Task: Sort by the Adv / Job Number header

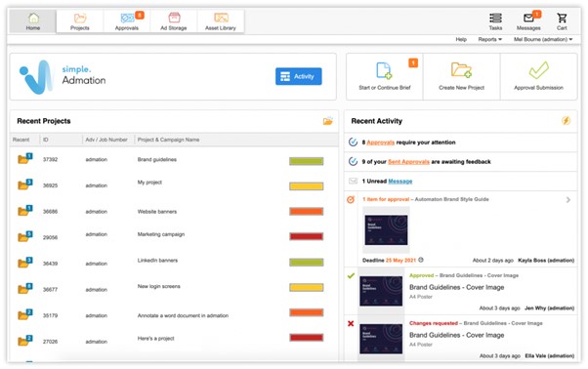Action: [106, 140]
